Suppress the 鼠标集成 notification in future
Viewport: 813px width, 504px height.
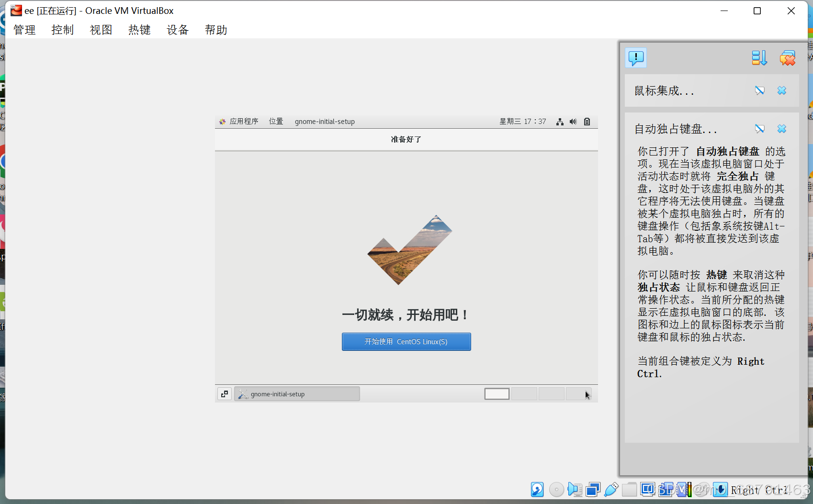click(760, 90)
